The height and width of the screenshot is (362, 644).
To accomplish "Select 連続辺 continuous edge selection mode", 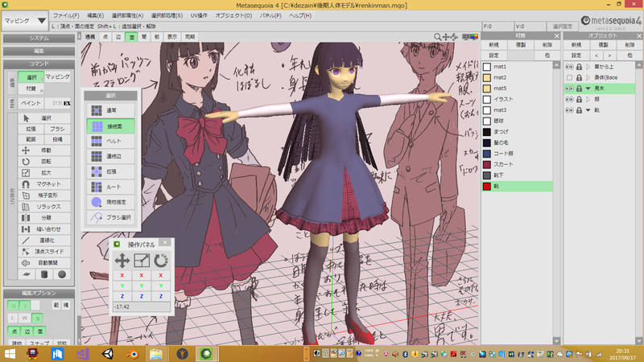I will 110,156.
